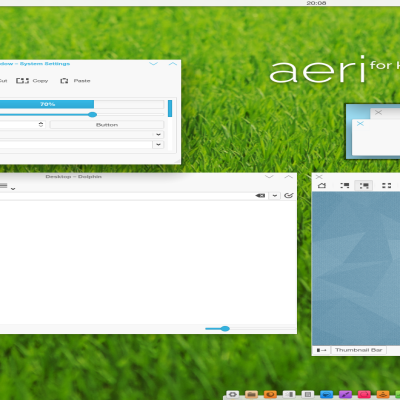Viewport: 400px width, 400px height.
Task: Open the tan folder dock icon
Action: coord(252,395)
